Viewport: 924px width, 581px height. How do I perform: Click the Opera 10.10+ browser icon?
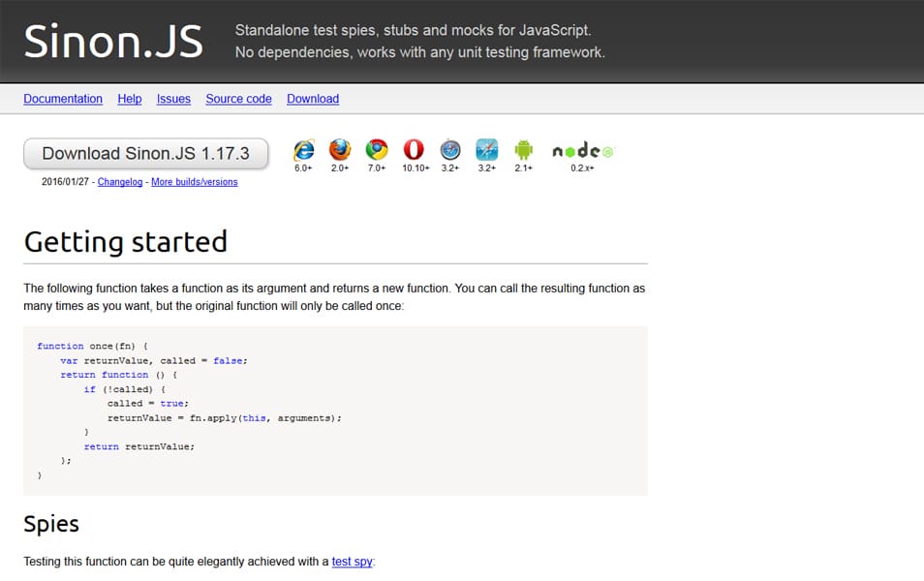tap(414, 150)
